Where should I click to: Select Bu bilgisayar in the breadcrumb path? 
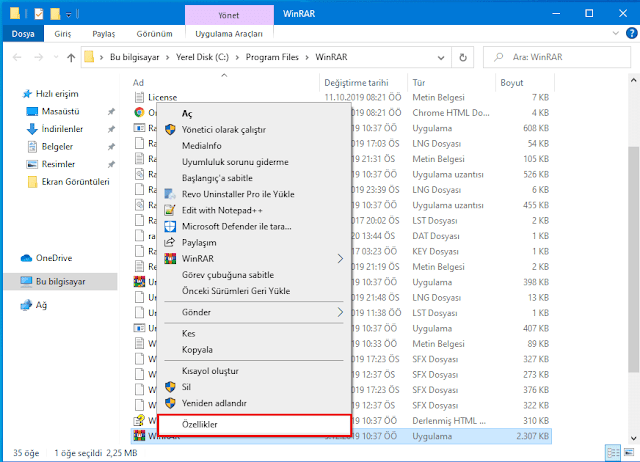pyautogui.click(x=135, y=58)
